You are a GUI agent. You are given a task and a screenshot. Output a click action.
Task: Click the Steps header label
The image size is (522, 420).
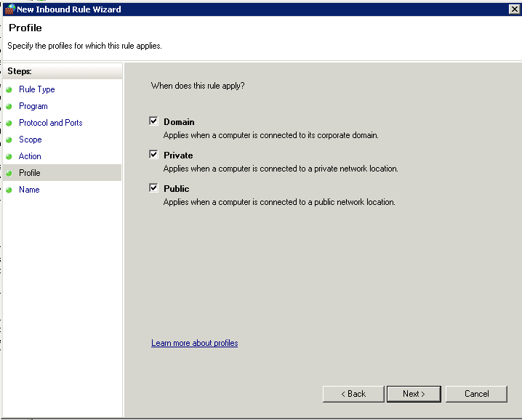(20, 71)
